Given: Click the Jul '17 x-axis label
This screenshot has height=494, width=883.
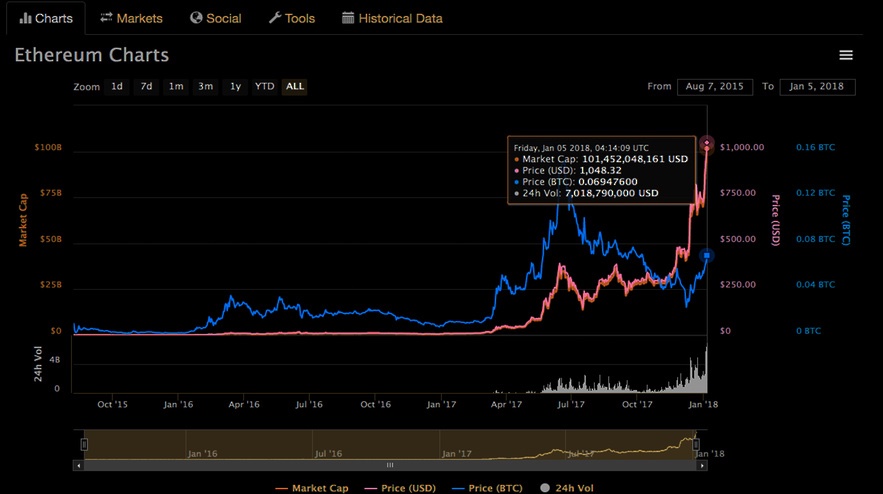Looking at the screenshot, I should [572, 404].
